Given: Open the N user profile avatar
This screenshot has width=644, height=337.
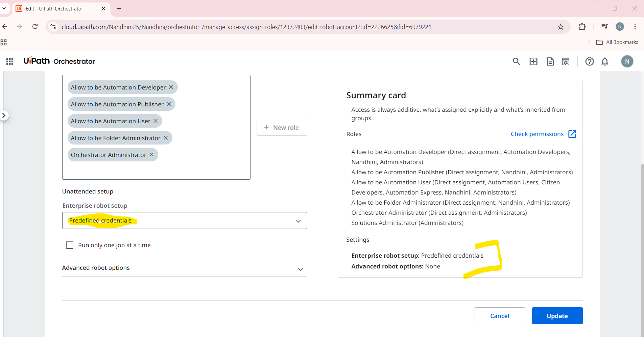Looking at the screenshot, I should (x=627, y=61).
